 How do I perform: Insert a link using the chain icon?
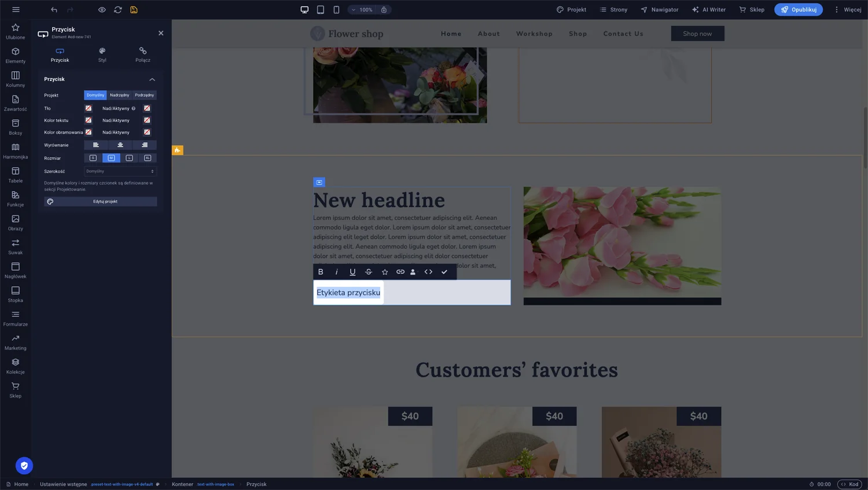400,272
